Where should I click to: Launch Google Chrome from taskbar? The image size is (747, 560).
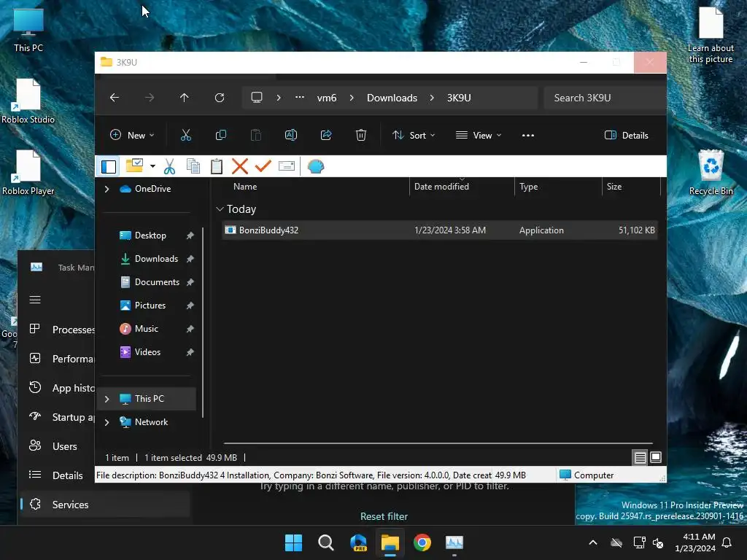[x=422, y=542]
